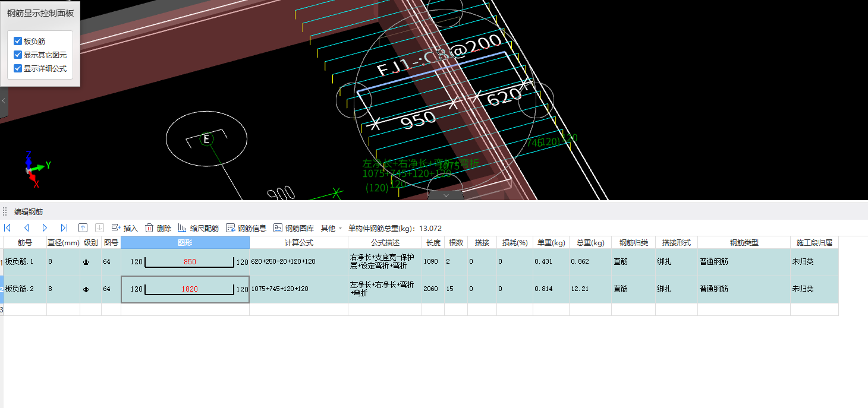Click length value 1090
Screen dimensions: 868x408
[433, 262]
